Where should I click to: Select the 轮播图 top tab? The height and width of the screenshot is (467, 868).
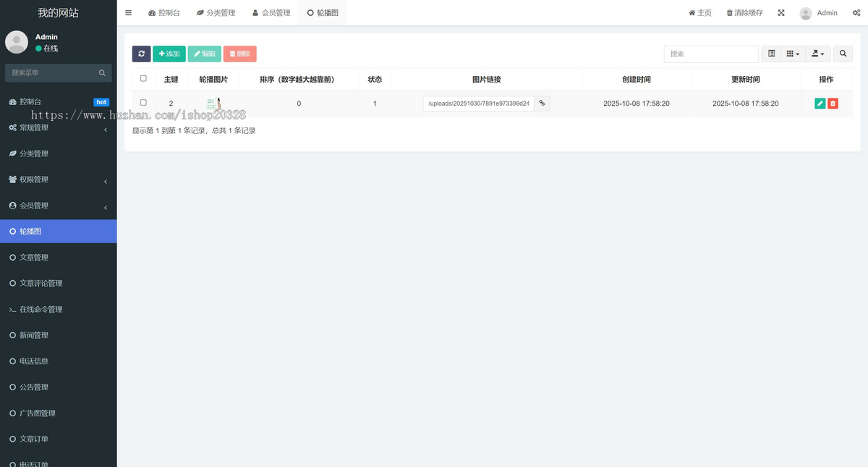(323, 13)
